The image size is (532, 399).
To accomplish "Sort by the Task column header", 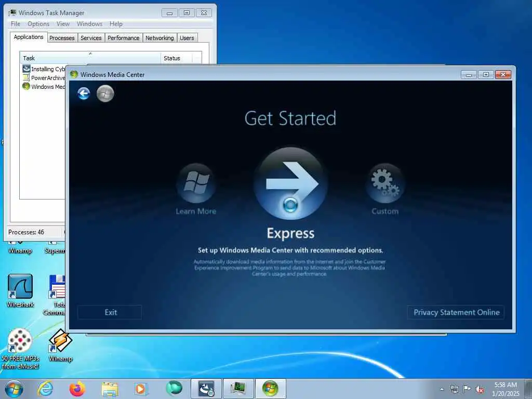I will click(x=90, y=58).
